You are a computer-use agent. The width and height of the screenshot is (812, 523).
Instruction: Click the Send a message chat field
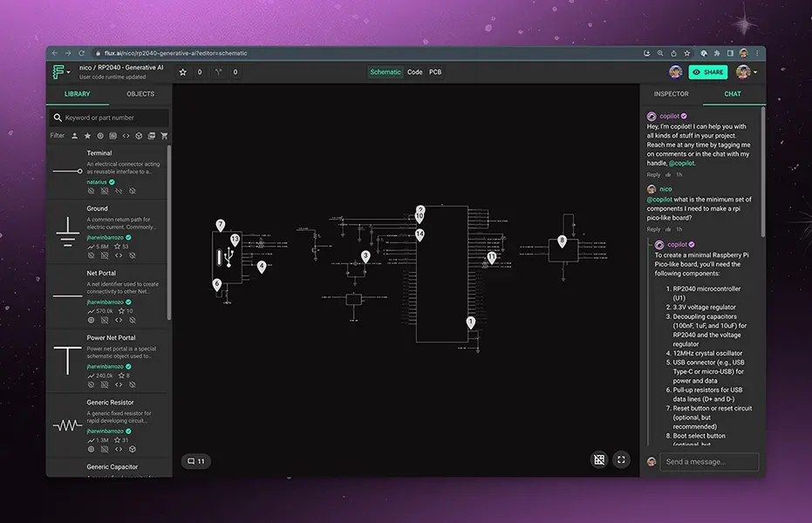pos(708,461)
